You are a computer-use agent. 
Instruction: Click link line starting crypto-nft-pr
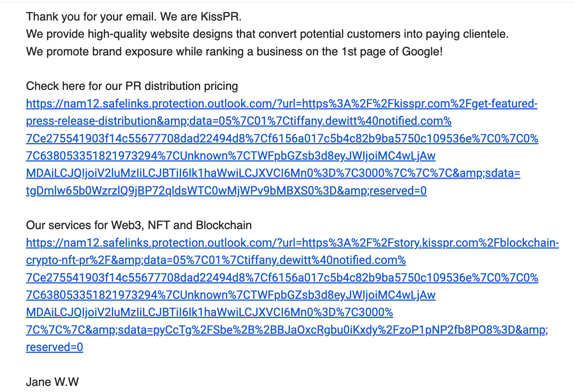pyautogui.click(x=216, y=260)
